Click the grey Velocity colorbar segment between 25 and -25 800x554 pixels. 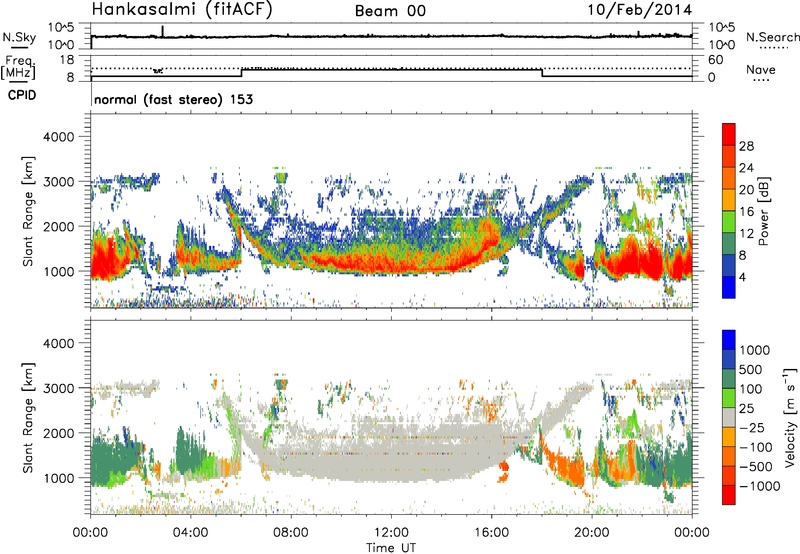tap(729, 417)
